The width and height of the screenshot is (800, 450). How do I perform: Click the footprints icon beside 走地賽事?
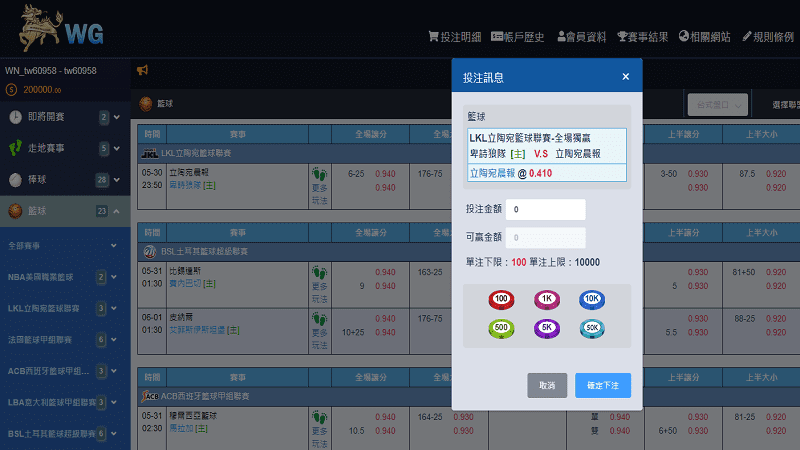pos(15,148)
